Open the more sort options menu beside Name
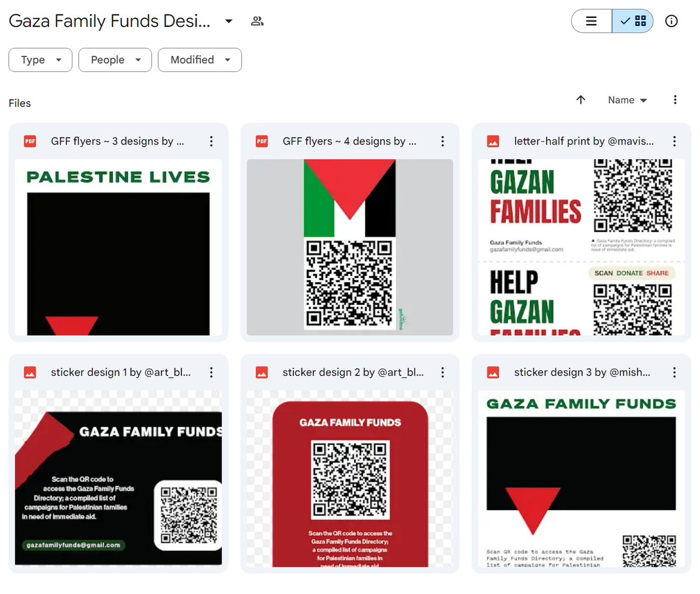 click(x=675, y=100)
